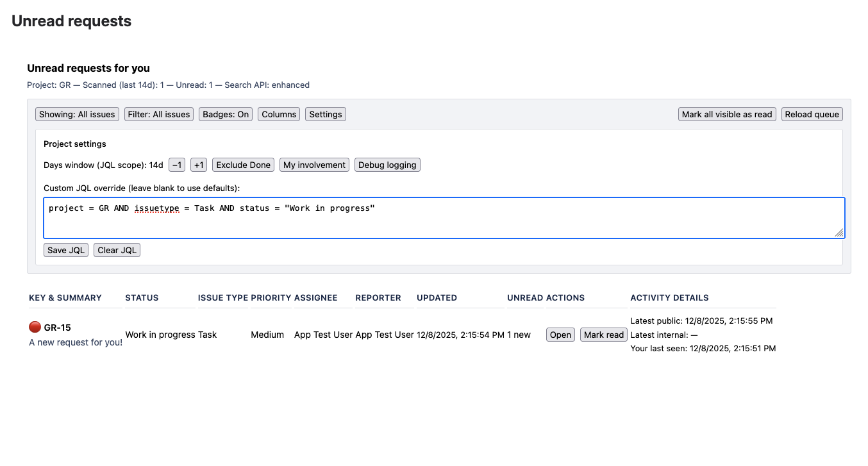868x466 pixels.
Task: Decrease days window with the −1 button
Action: tap(176, 165)
